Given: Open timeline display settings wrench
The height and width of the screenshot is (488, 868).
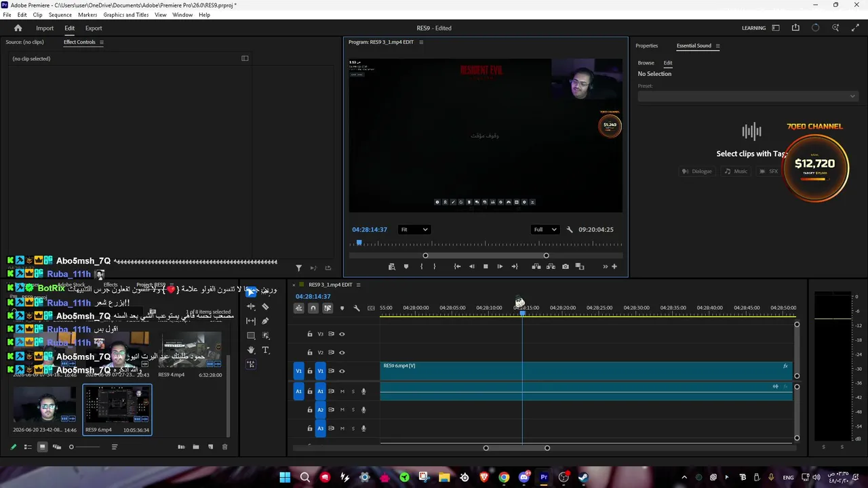Looking at the screenshot, I should pyautogui.click(x=357, y=308).
